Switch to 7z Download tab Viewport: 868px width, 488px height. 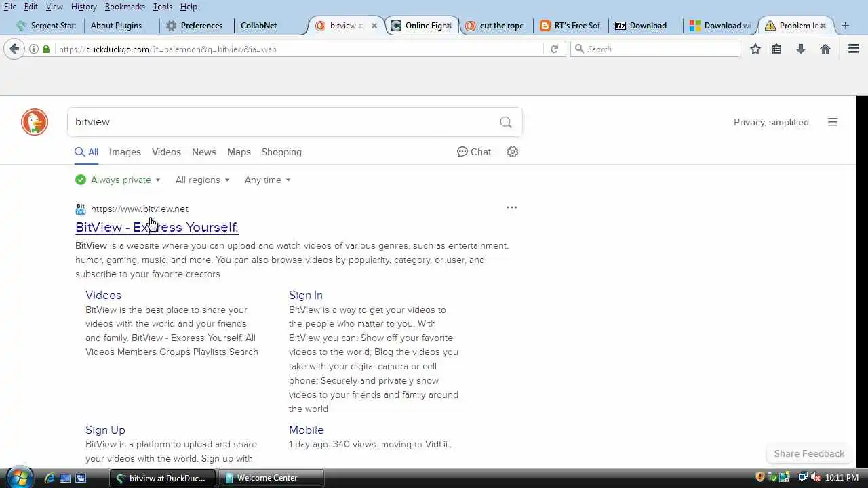645,26
